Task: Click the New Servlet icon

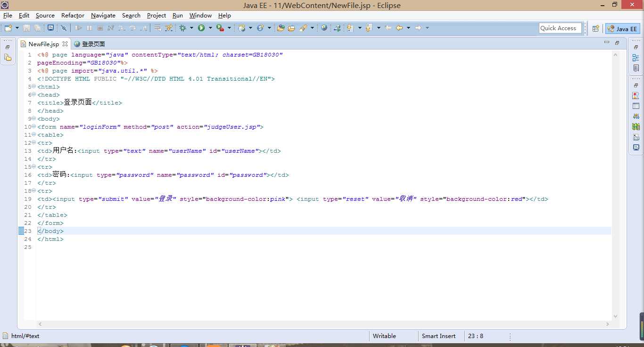Action: pos(260,28)
